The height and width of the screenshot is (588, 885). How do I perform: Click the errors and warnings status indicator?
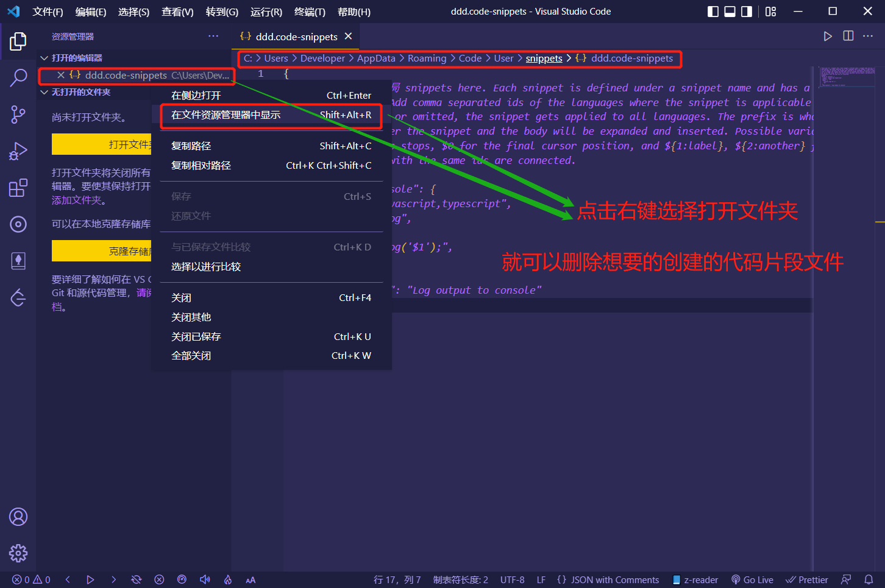tap(31, 580)
